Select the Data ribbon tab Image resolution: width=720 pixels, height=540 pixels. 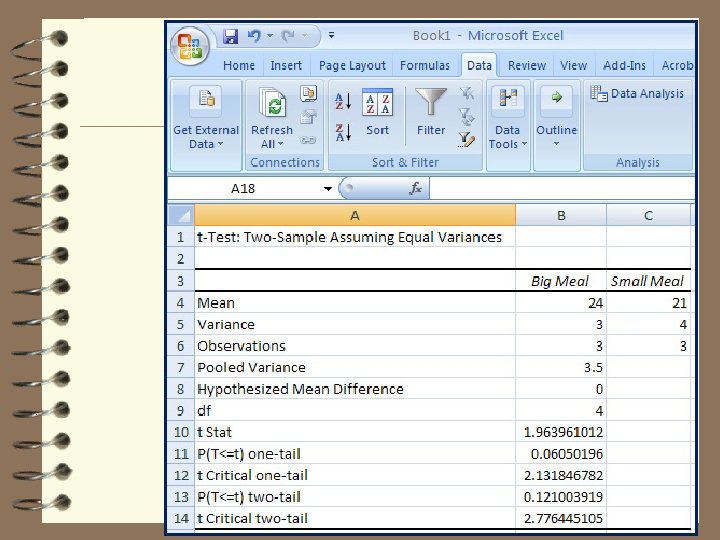tap(479, 66)
